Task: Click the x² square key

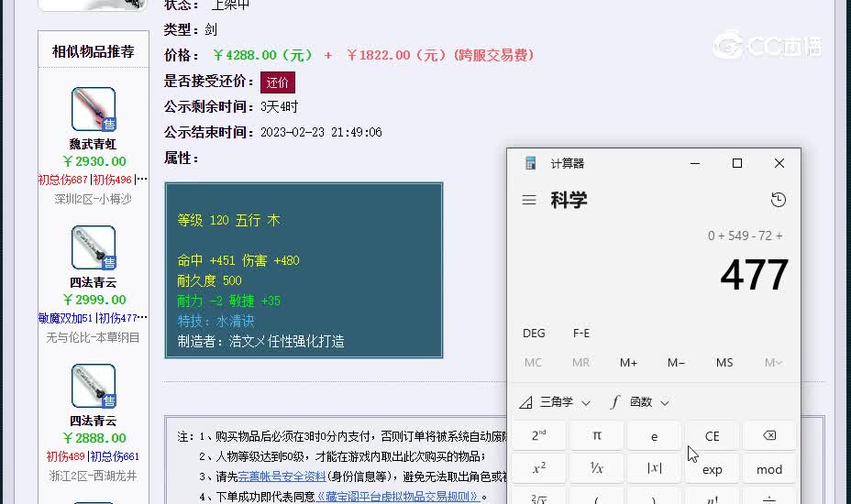Action: pyautogui.click(x=538, y=469)
